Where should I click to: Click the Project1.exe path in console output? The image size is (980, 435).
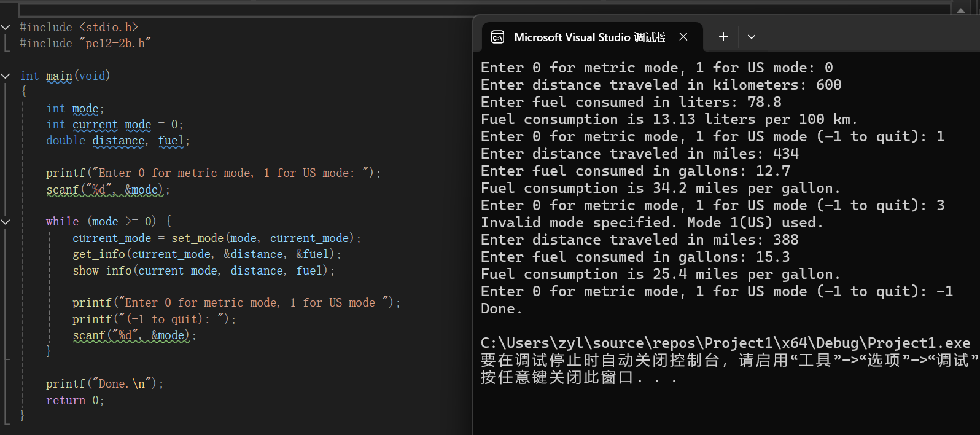725,343
